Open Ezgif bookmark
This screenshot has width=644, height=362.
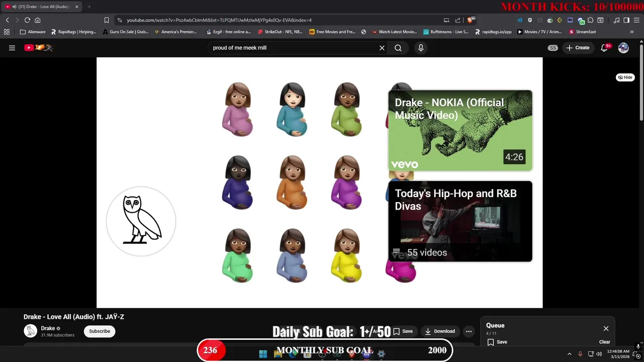point(228,32)
